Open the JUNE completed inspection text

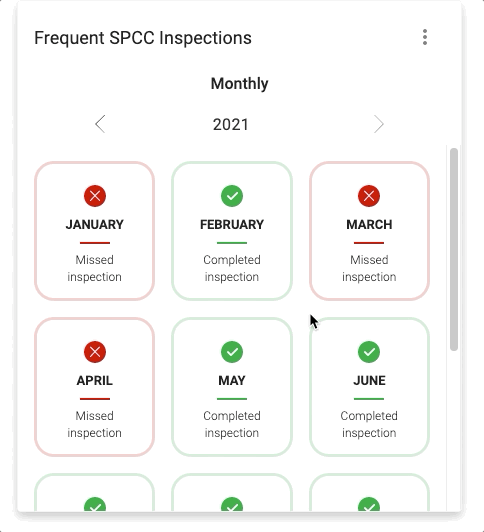coord(369,424)
